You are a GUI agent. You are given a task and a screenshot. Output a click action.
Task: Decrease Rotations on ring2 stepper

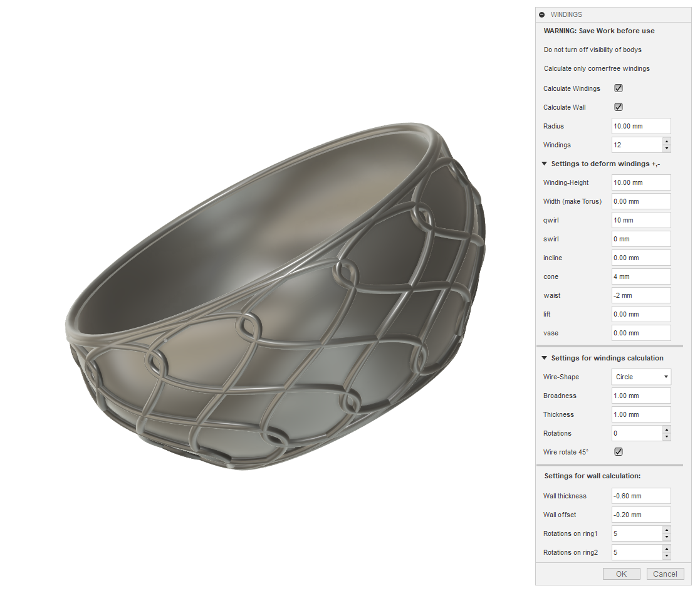click(667, 556)
